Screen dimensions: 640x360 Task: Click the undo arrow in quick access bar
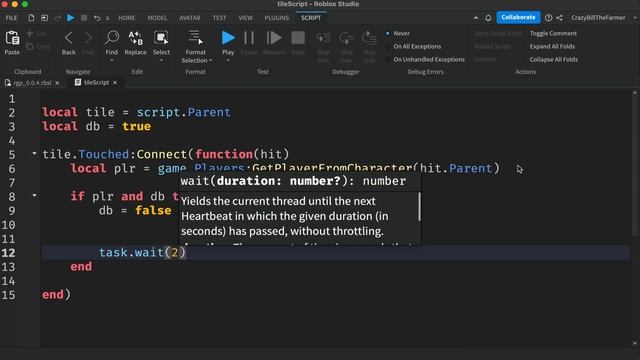point(97,18)
